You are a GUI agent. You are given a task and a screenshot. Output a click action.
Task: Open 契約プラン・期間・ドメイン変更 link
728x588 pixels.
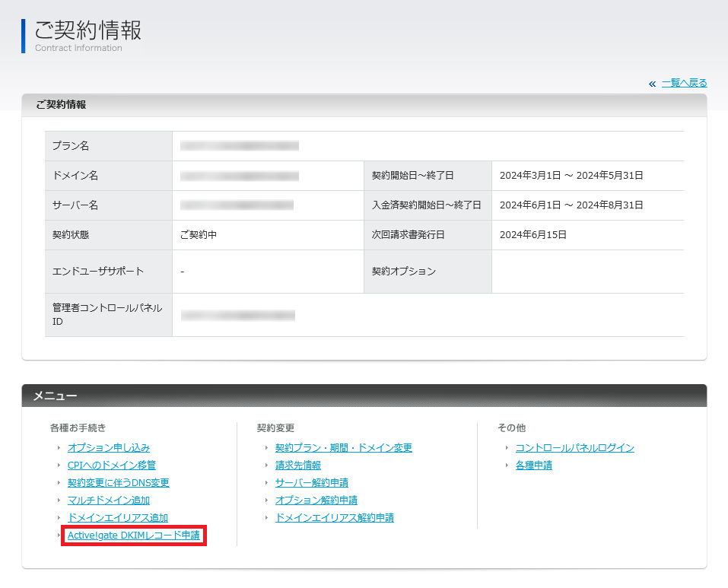pos(343,448)
